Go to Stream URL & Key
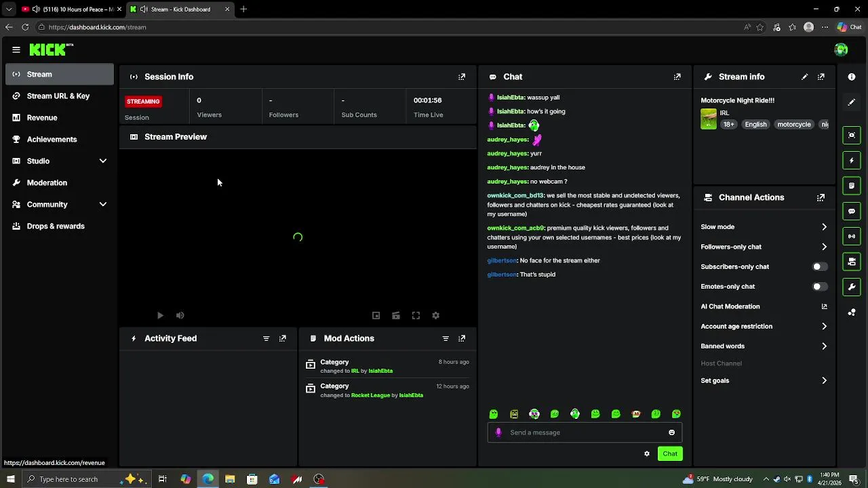 pos(60,96)
